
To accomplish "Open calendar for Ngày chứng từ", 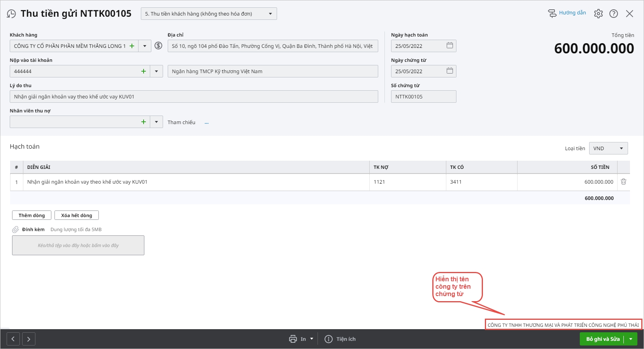I will (449, 71).
